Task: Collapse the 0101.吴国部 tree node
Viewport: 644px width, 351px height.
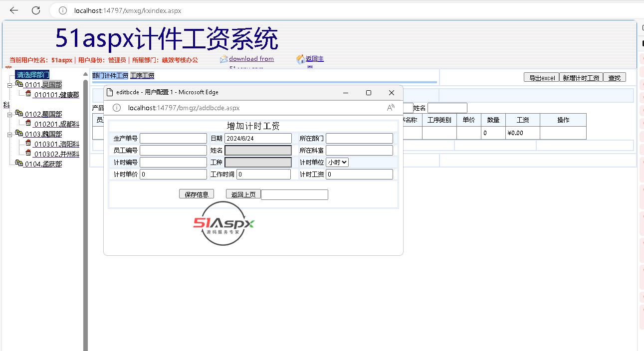Action: tap(9, 85)
